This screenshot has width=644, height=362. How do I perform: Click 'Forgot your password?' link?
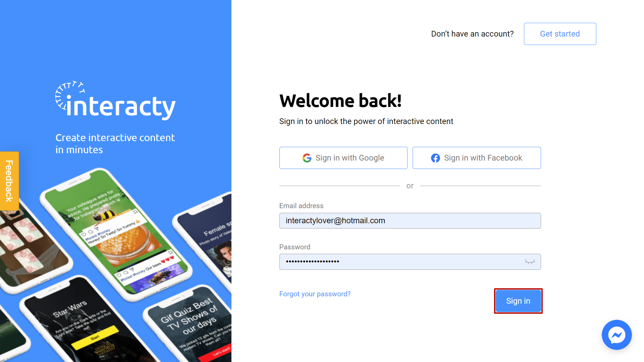pyautogui.click(x=315, y=294)
